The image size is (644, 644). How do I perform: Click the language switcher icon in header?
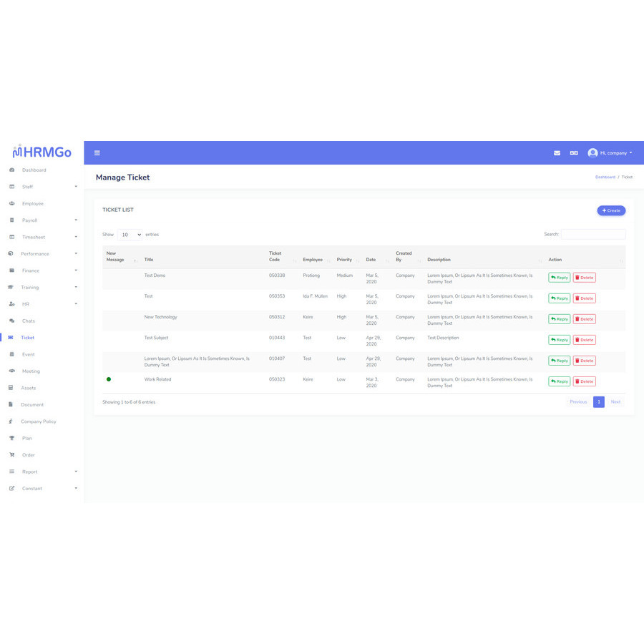coord(574,152)
